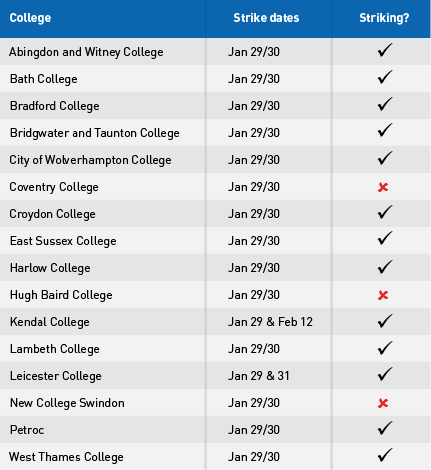Click the Strike dates column header
This screenshot has width=431, height=470.
click(x=266, y=18)
